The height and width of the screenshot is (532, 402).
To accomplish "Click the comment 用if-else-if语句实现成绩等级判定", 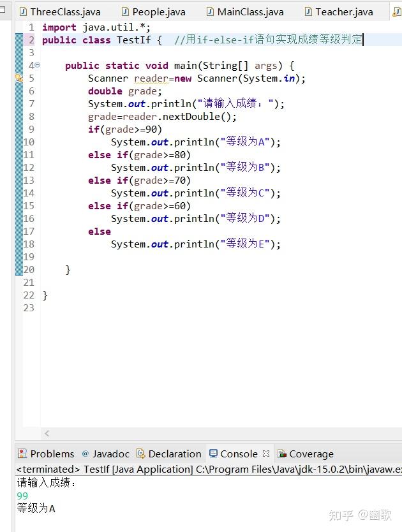I will pyautogui.click(x=268, y=40).
